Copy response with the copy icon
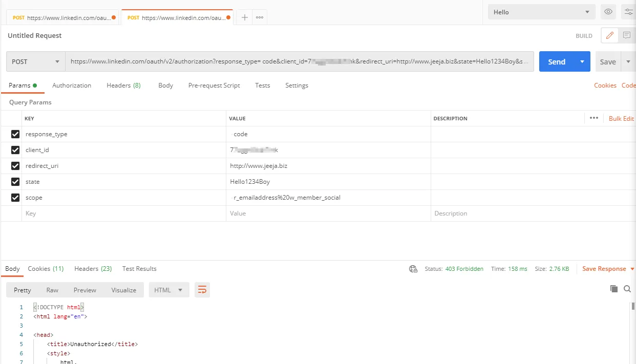Image resolution: width=636 pixels, height=364 pixels. point(614,289)
